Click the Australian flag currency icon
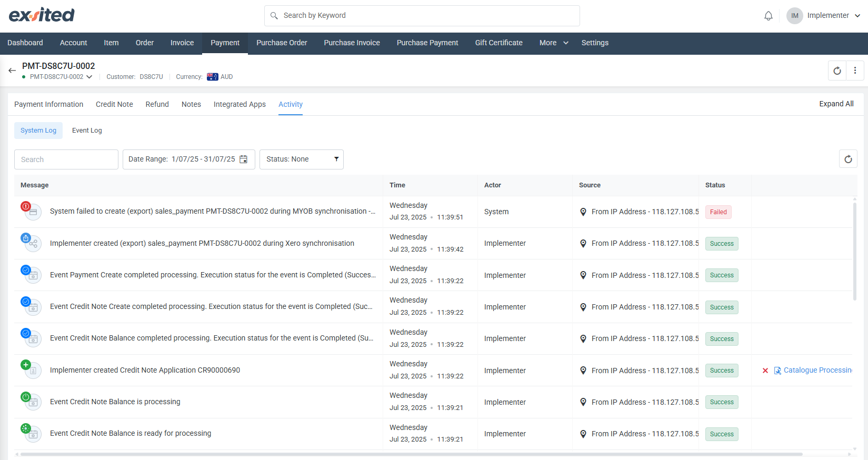868x460 pixels. coord(213,77)
